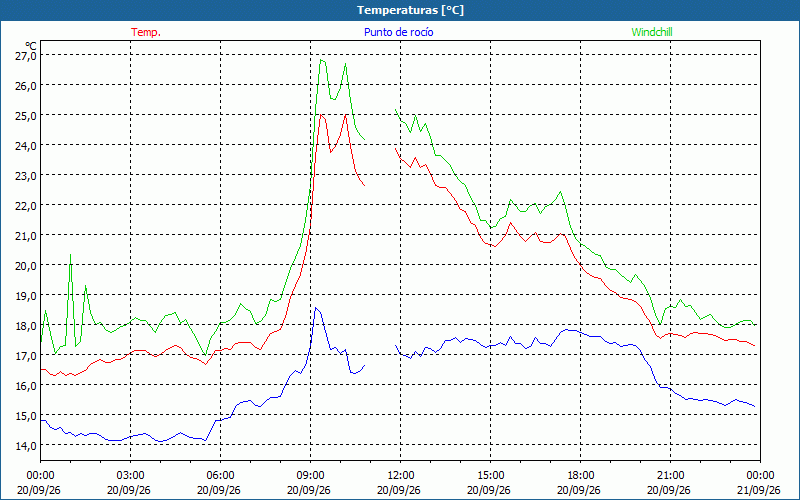Click the 19,0 y-axis value
Viewport: 800px width, 500px height.
pos(26,296)
